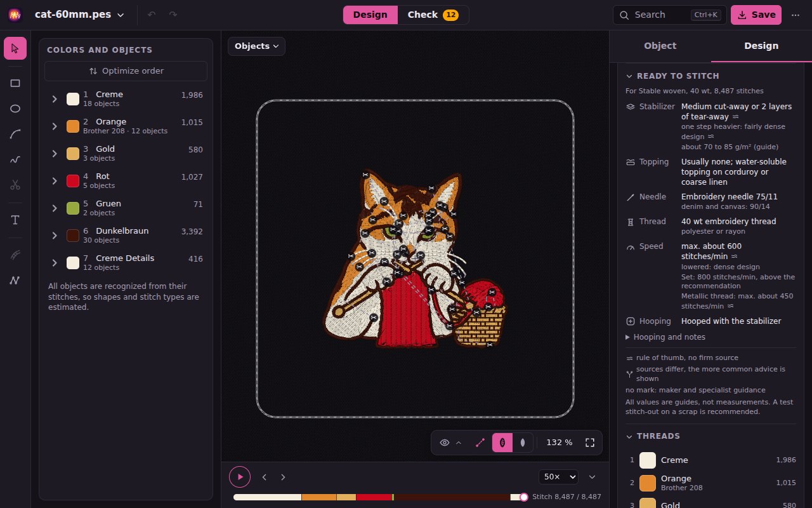Choose the rectangle shape tool

[x=15, y=83]
